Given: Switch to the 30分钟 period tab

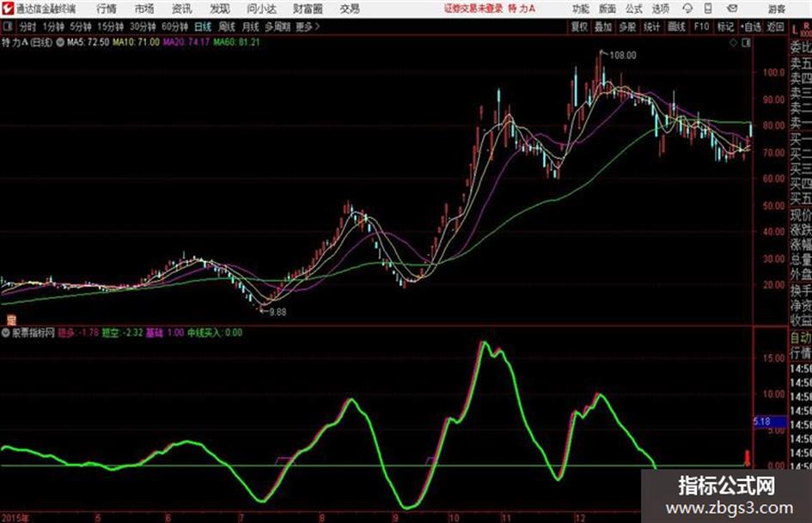Looking at the screenshot, I should point(143,27).
